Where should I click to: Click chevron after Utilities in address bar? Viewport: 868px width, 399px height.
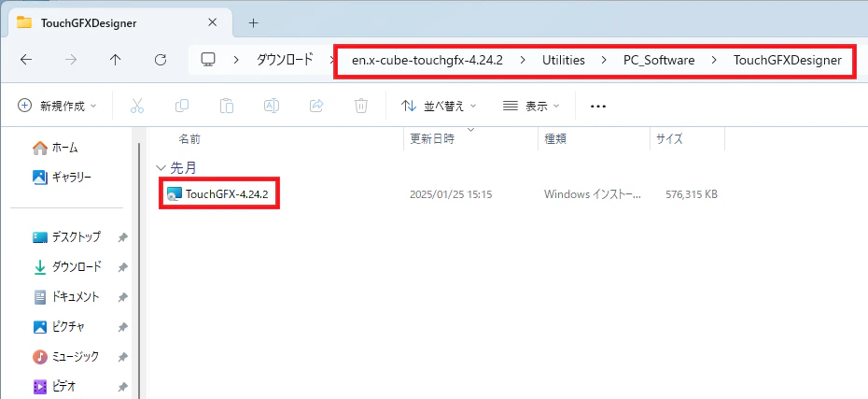point(603,60)
